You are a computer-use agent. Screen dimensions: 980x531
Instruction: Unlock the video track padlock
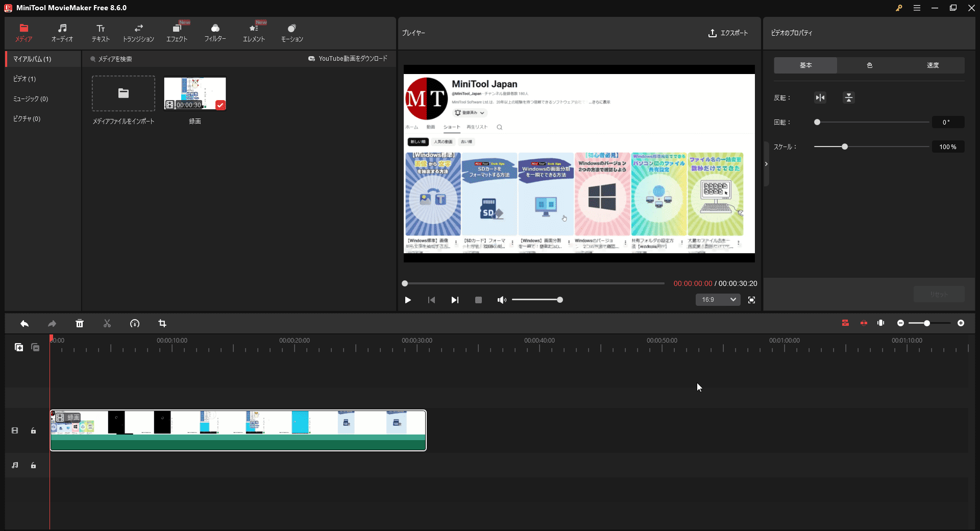33,430
